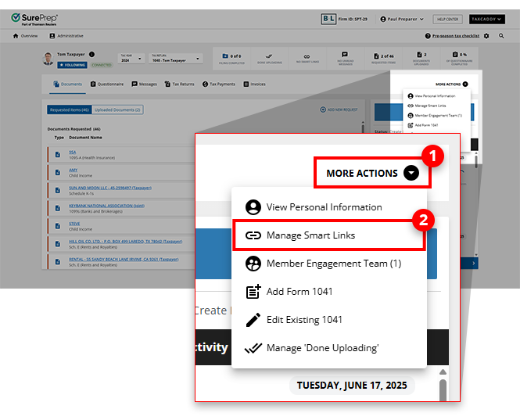Screen dimensions: 520x420
Task: Choose View Personal Information in enlarged menu
Action: tap(329, 207)
